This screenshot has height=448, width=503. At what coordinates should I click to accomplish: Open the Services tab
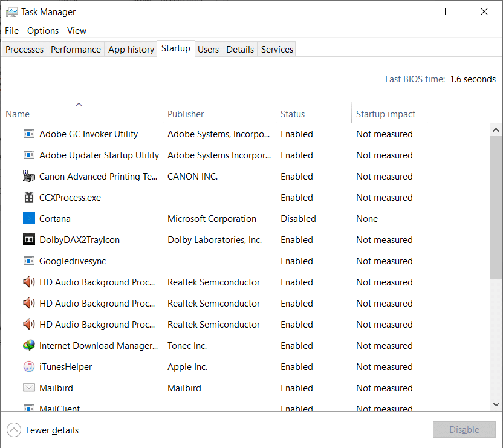tap(277, 50)
